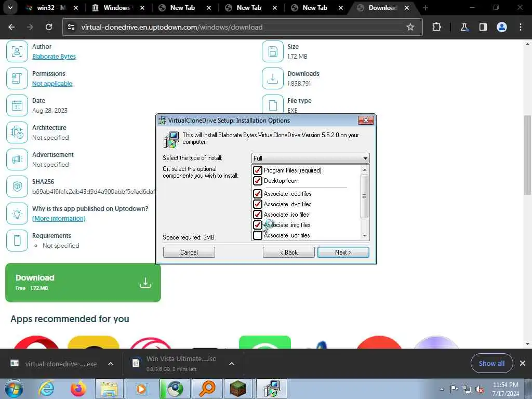Switch to the win32 tab

coord(51,7)
